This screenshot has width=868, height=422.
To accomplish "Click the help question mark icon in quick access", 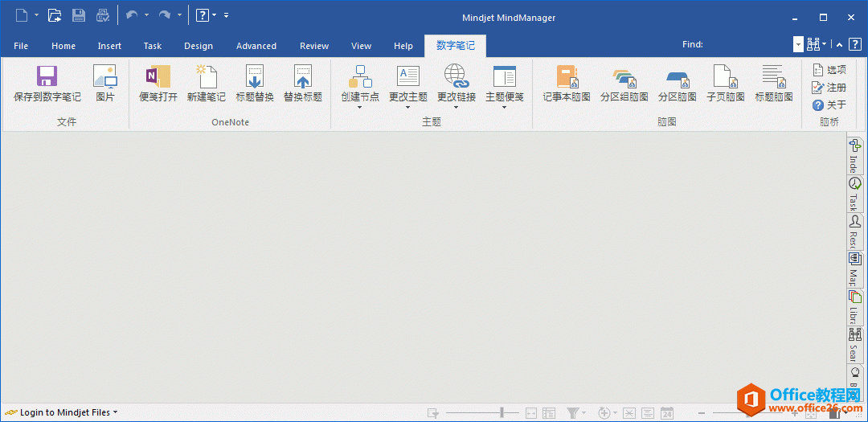I will pyautogui.click(x=202, y=15).
